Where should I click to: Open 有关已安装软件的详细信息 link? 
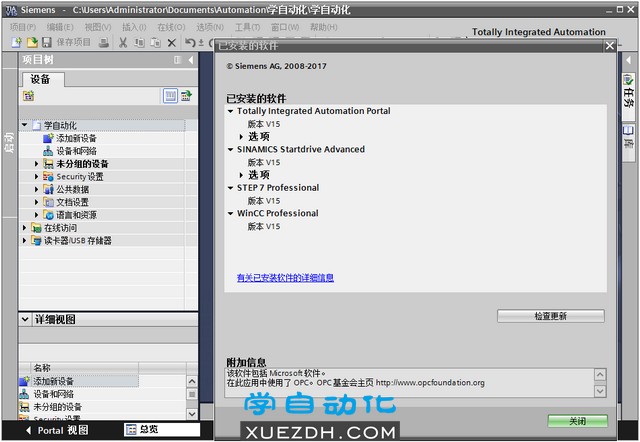pyautogui.click(x=285, y=278)
